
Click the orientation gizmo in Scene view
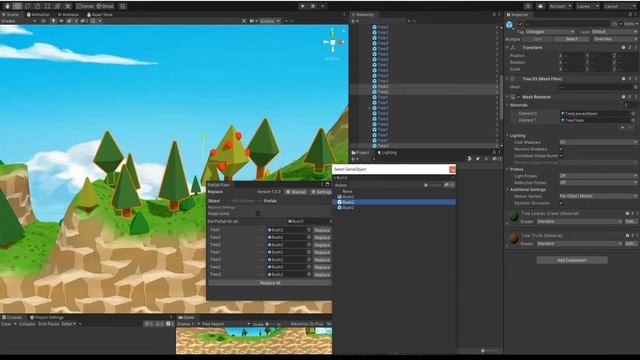[333, 42]
